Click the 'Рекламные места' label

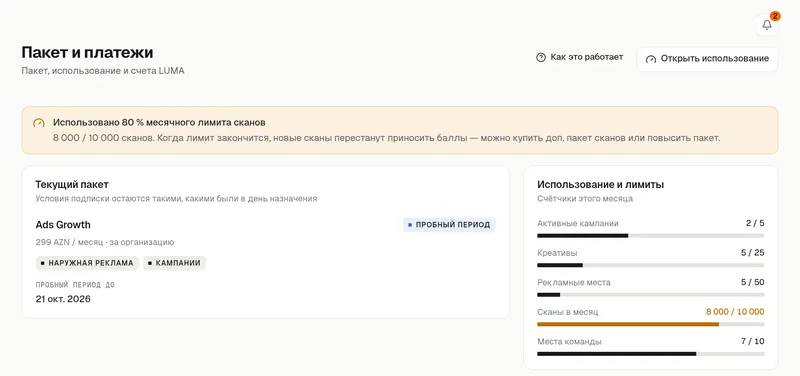click(x=574, y=283)
